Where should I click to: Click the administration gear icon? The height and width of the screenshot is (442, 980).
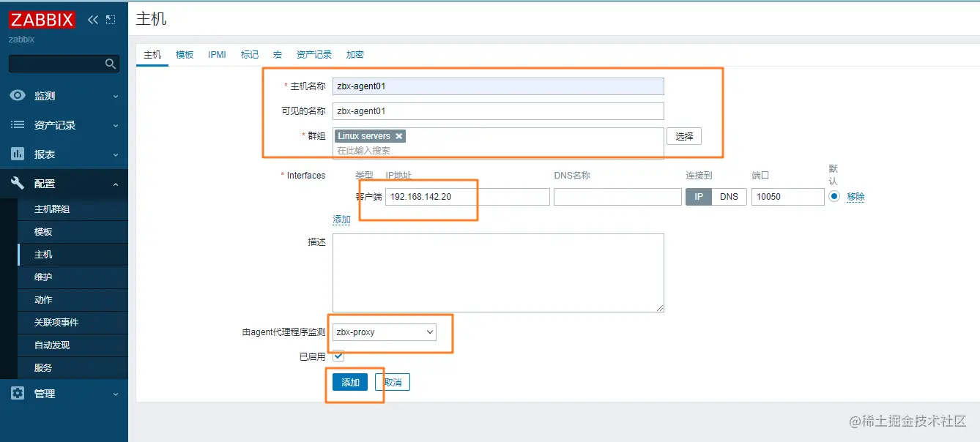(x=18, y=394)
